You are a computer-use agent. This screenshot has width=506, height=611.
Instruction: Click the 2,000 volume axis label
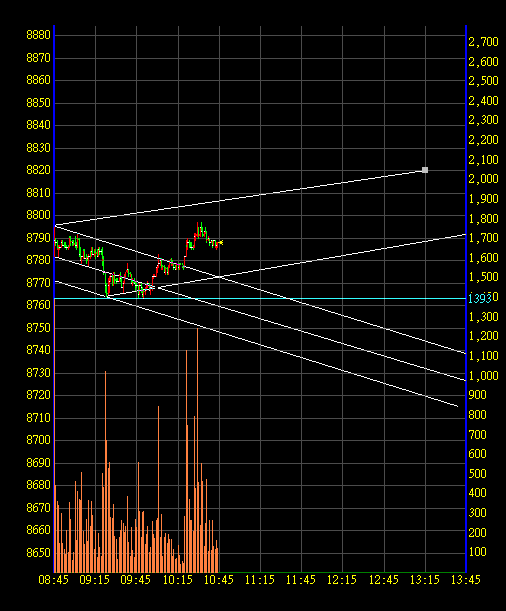click(483, 179)
